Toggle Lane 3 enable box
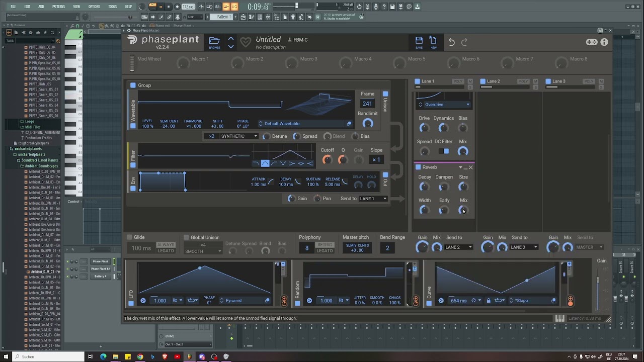The image size is (644, 362). [548, 81]
